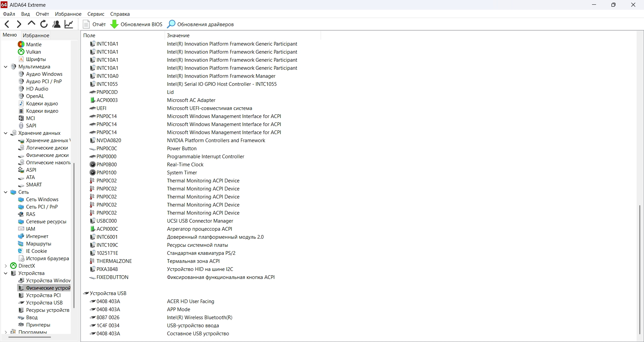Expand the DirectX tree node
This screenshot has width=644, height=342.
point(5,266)
